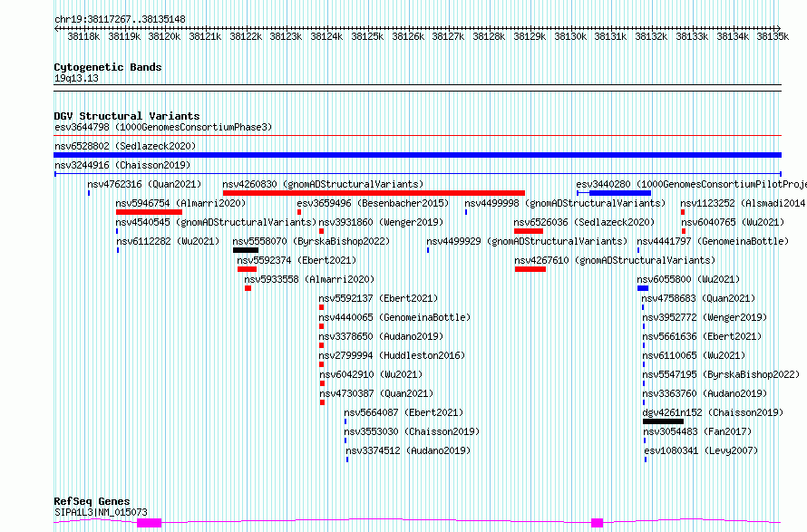Click the chr19:38117267..38135148 coordinates text

coord(120,19)
